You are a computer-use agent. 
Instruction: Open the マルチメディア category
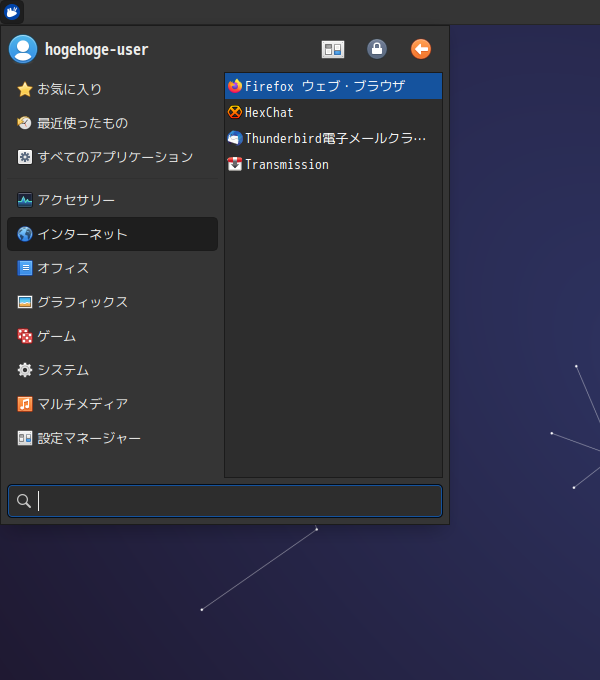pyautogui.click(x=112, y=404)
